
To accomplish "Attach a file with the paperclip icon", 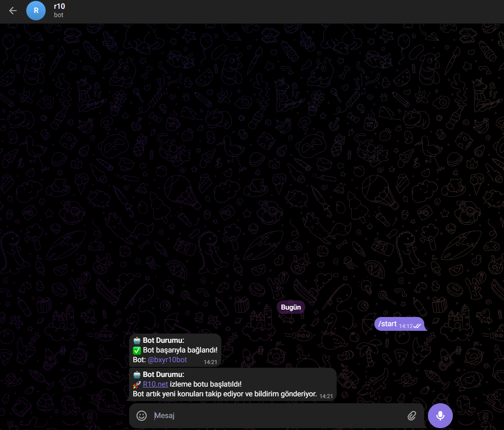I will point(412,416).
